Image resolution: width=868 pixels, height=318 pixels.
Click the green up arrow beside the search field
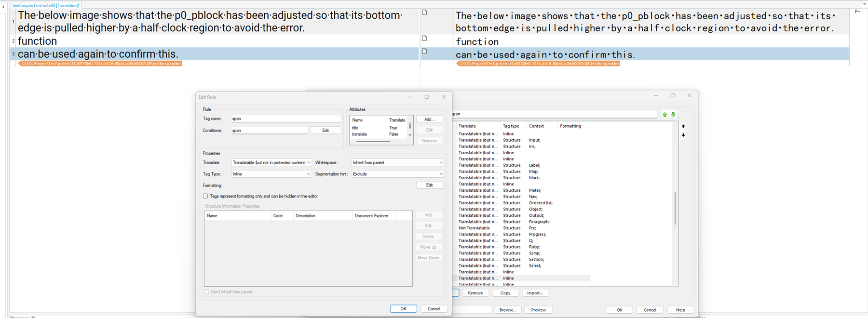[665, 115]
